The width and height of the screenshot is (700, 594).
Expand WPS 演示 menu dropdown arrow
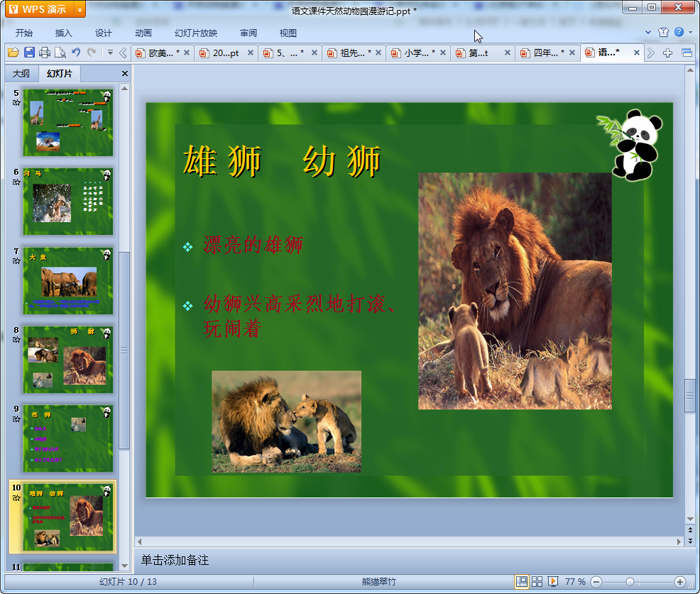click(x=80, y=9)
